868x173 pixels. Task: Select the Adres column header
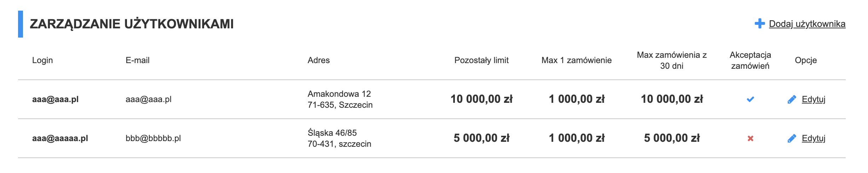(319, 60)
